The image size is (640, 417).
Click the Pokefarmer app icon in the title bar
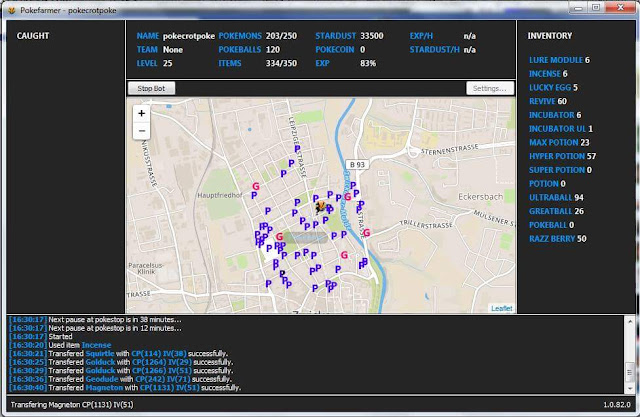tap(11, 10)
